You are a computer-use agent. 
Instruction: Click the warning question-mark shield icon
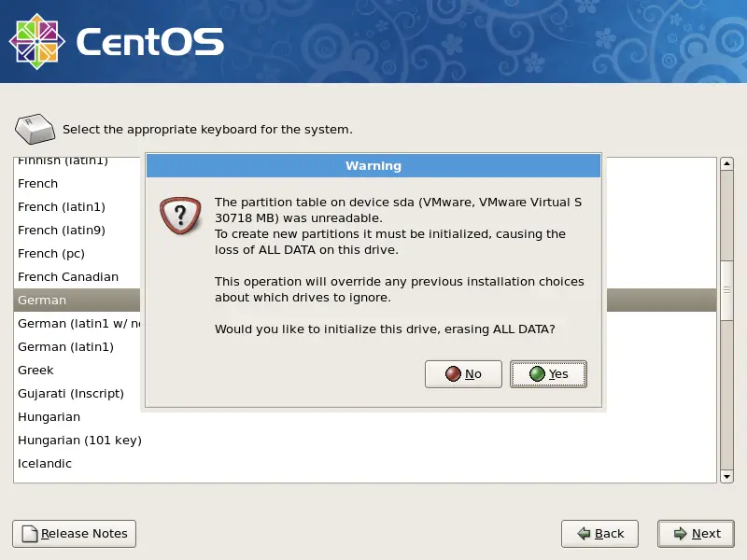pyautogui.click(x=180, y=216)
